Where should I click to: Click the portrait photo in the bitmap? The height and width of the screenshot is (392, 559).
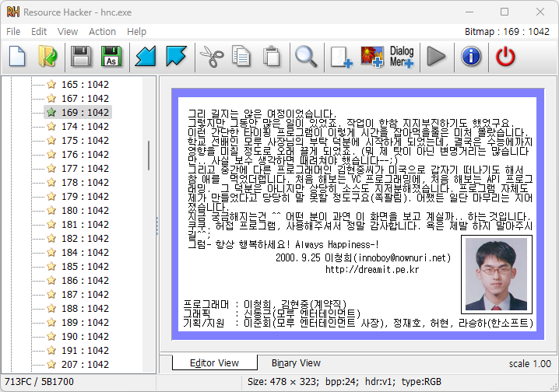tap(497, 274)
